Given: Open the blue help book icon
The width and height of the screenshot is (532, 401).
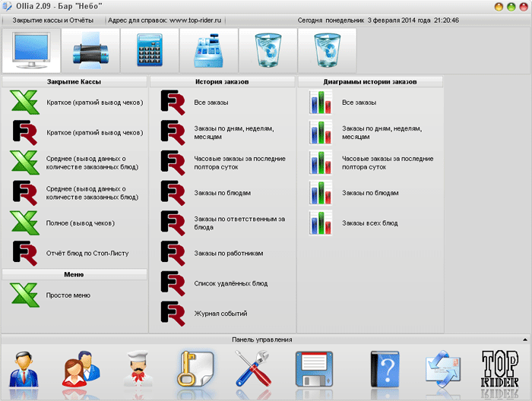Looking at the screenshot, I should pyautogui.click(x=385, y=369).
